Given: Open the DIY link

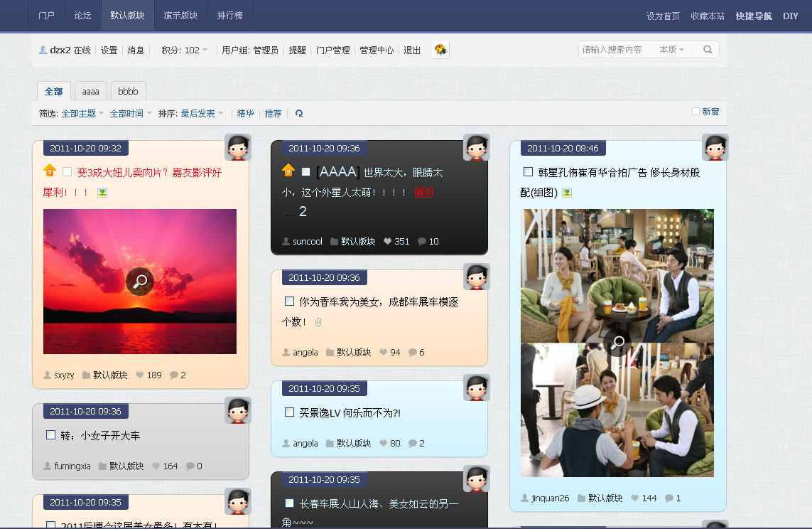Looking at the screenshot, I should coord(790,16).
